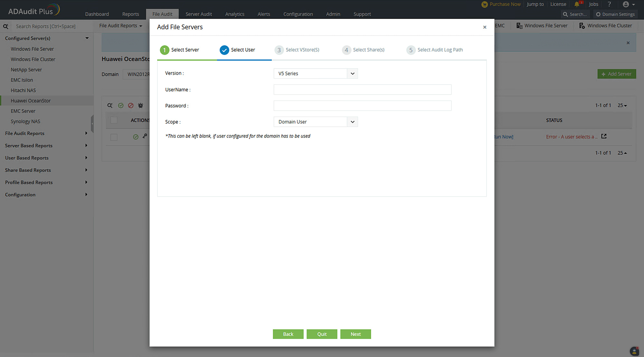The width and height of the screenshot is (644, 357).
Task: Click the notification bell icon
Action: [x=577, y=4]
